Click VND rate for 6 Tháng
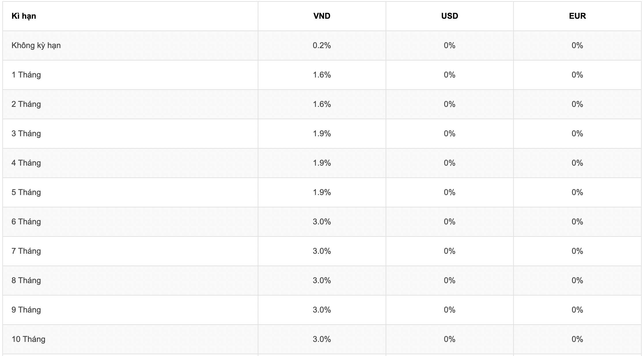This screenshot has width=644, height=356. (322, 222)
